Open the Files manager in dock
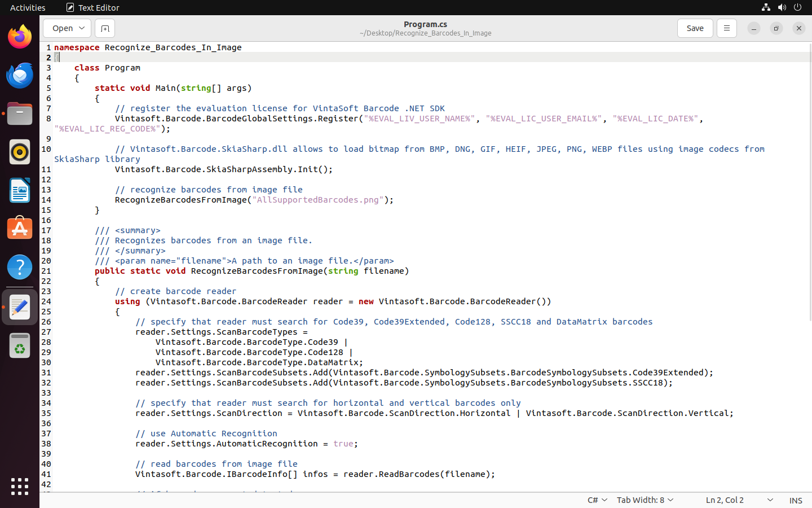The image size is (812, 508). [x=20, y=114]
